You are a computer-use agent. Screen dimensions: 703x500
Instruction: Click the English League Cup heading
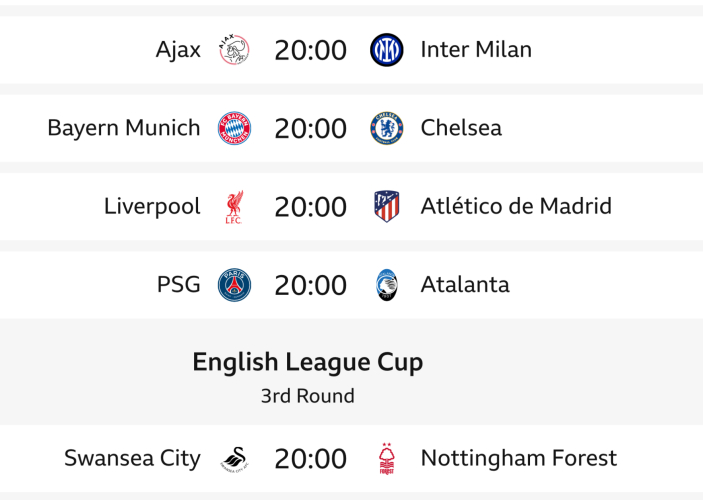[x=308, y=362]
